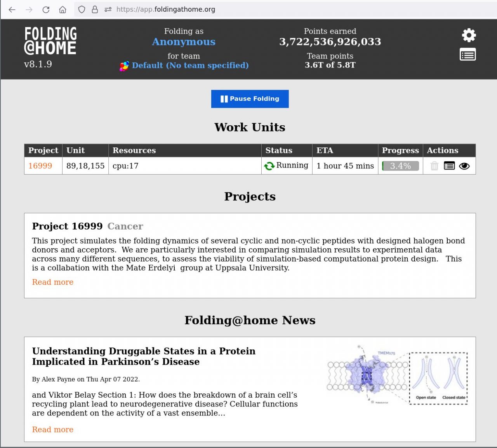Viewport: 497px width, 448px height.
Task: Open Default (No team specified) team page
Action: click(190, 66)
